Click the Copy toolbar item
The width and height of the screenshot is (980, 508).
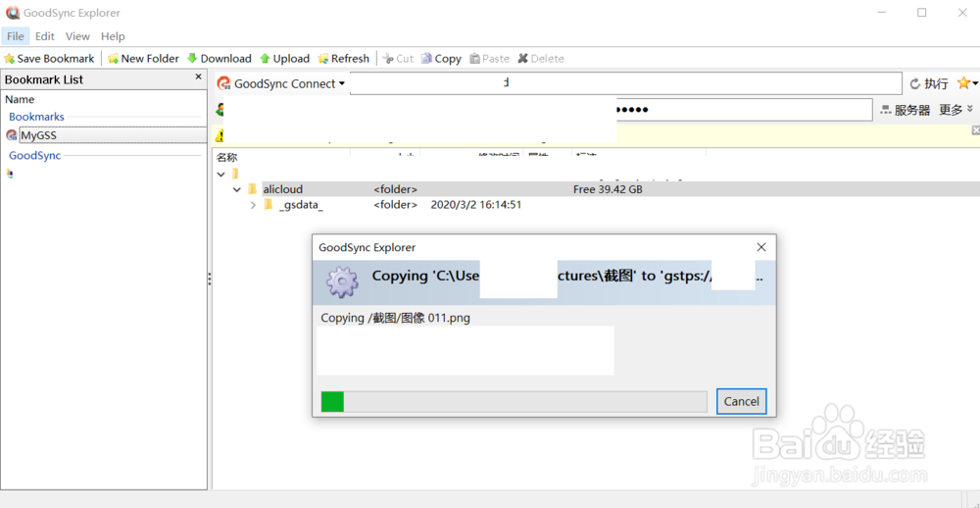click(441, 58)
